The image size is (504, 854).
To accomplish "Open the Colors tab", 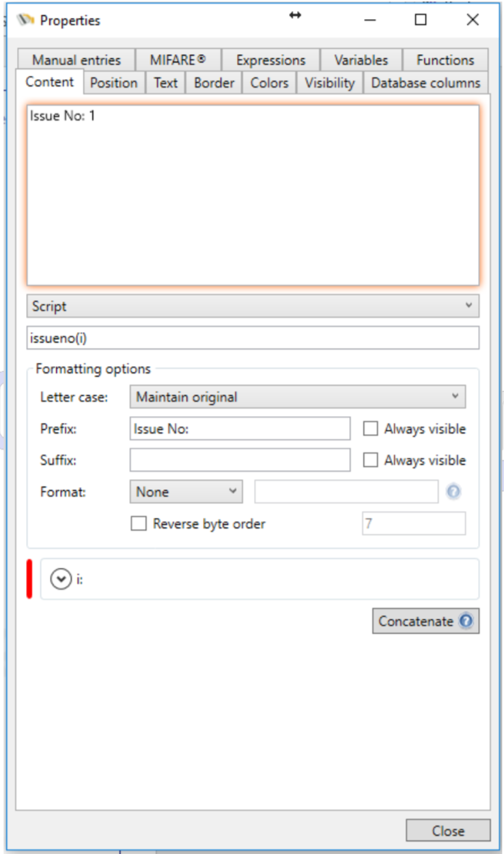I will point(269,83).
